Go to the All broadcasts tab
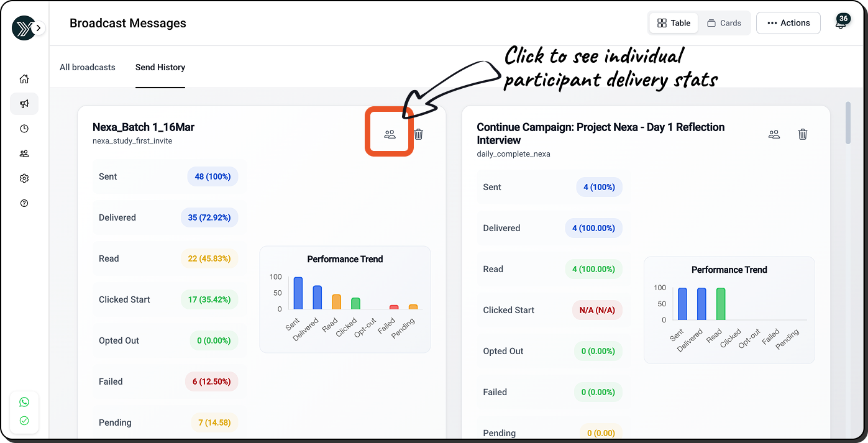868x443 pixels. (88, 67)
